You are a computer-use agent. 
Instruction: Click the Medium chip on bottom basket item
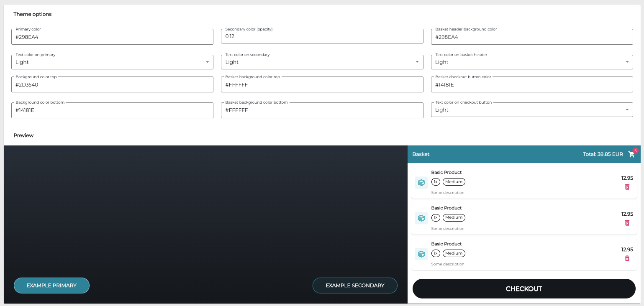click(x=454, y=253)
